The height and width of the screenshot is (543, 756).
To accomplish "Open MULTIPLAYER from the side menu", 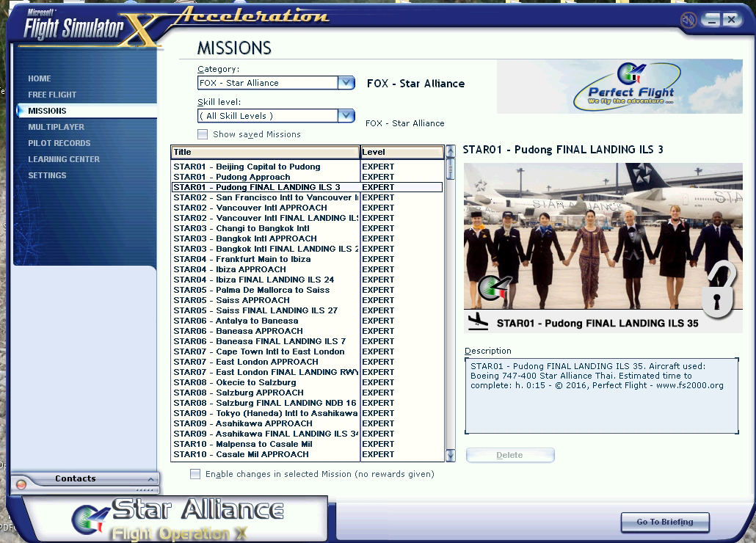I will pyautogui.click(x=56, y=127).
